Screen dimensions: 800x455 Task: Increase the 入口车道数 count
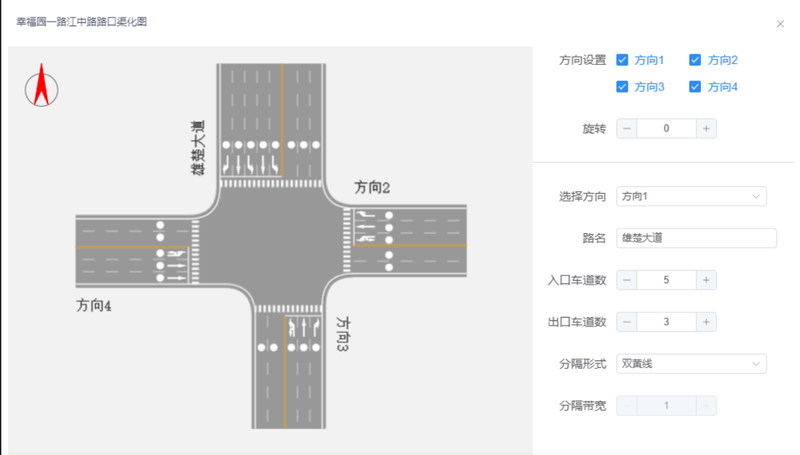tap(706, 280)
